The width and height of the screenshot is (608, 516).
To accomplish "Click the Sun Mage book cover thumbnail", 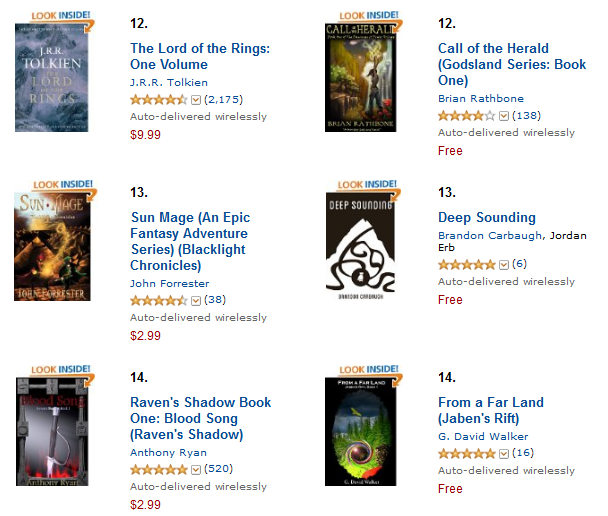I will click(x=52, y=246).
